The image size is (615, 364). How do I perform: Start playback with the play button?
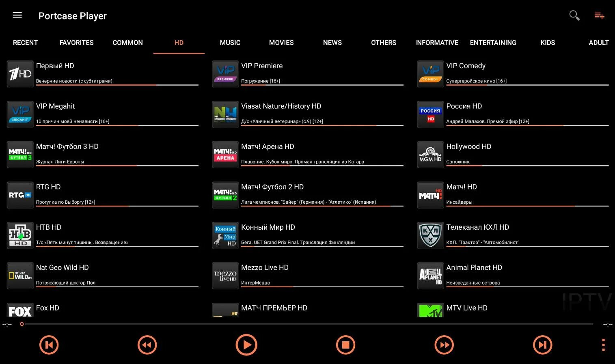246,345
